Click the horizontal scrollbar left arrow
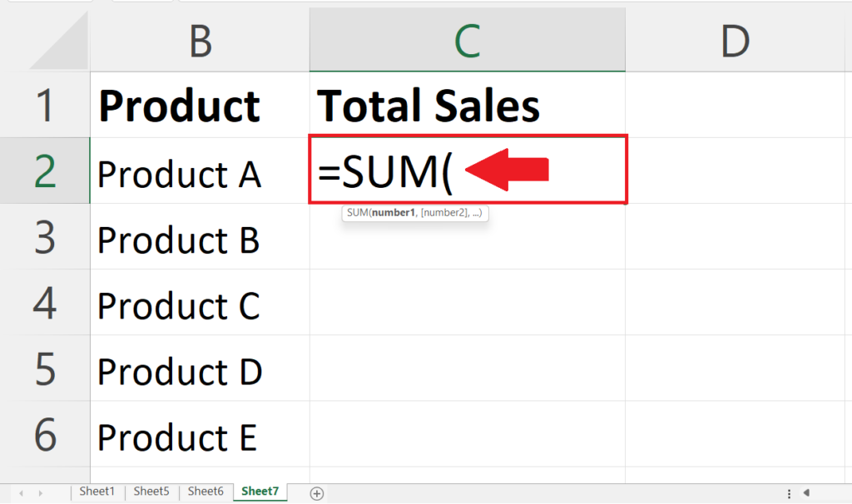The image size is (852, 504). (x=806, y=492)
